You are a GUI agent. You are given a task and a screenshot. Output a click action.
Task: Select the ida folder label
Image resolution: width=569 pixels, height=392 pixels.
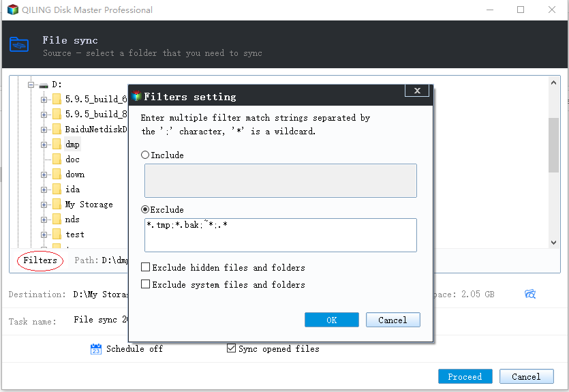click(x=73, y=190)
